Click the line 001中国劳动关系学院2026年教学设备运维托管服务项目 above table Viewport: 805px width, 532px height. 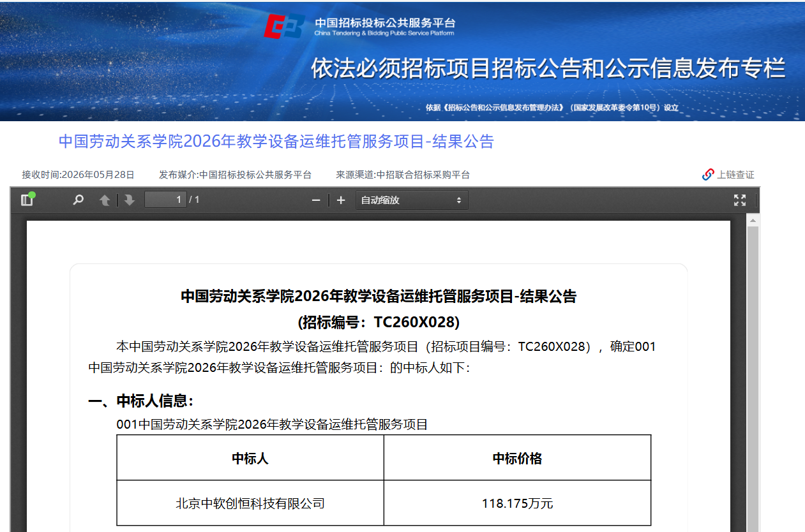tap(272, 424)
